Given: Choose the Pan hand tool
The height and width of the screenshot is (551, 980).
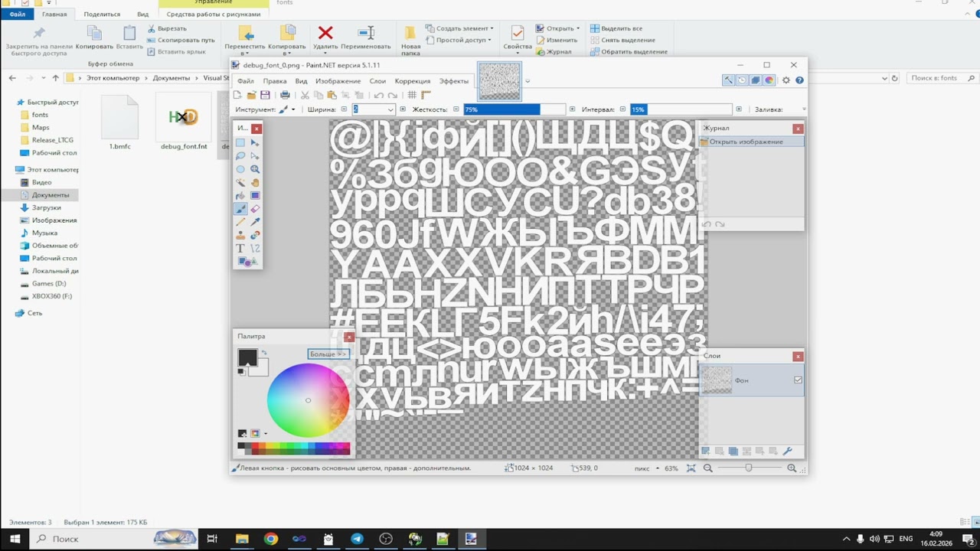Looking at the screenshot, I should [255, 182].
